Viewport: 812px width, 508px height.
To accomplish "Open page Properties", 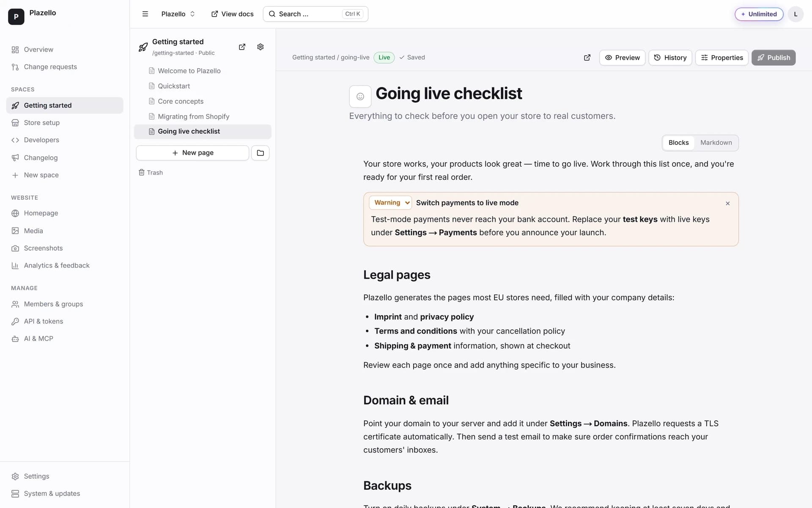I will click(x=722, y=58).
